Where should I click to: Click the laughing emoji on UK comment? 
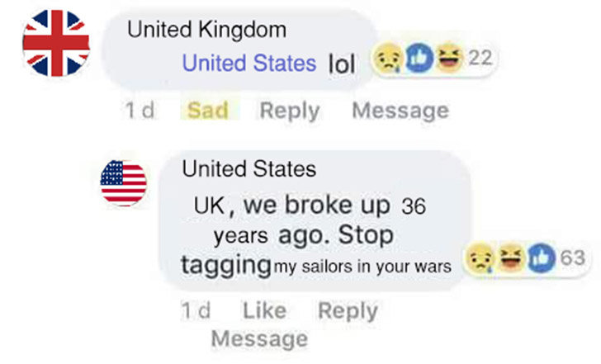(x=449, y=58)
